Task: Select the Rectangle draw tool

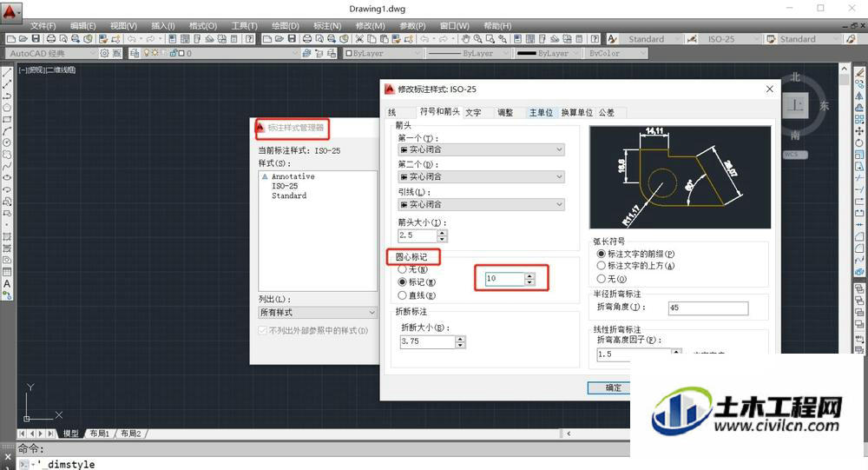Action: (7, 119)
